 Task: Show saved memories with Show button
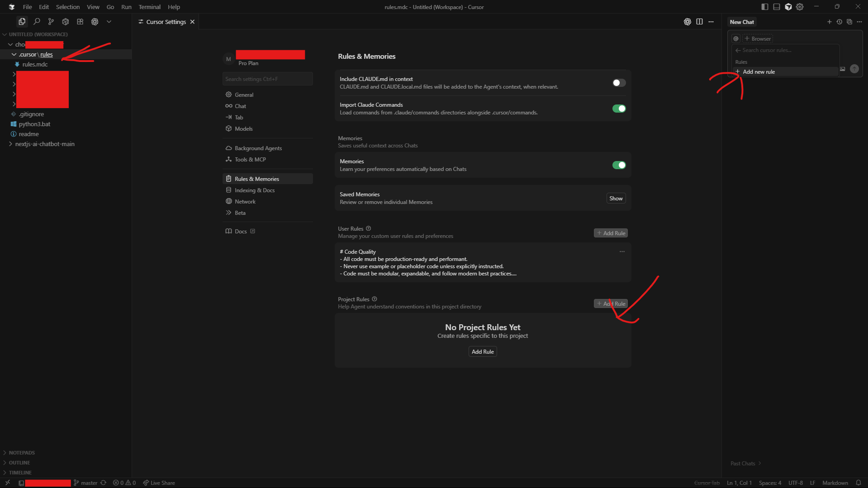(x=616, y=198)
